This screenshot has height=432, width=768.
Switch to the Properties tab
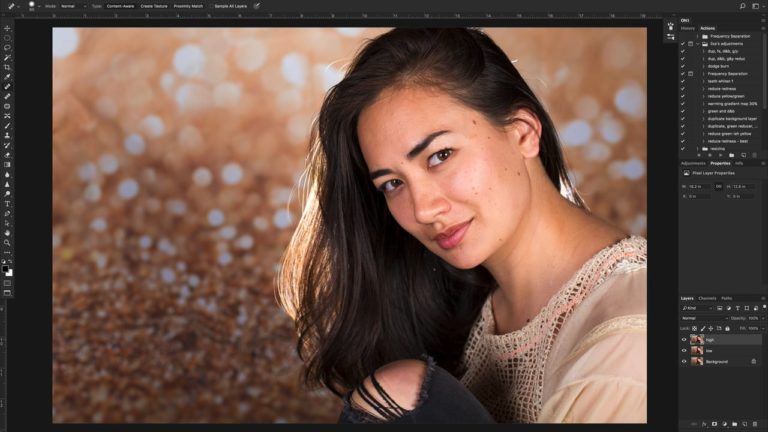720,163
